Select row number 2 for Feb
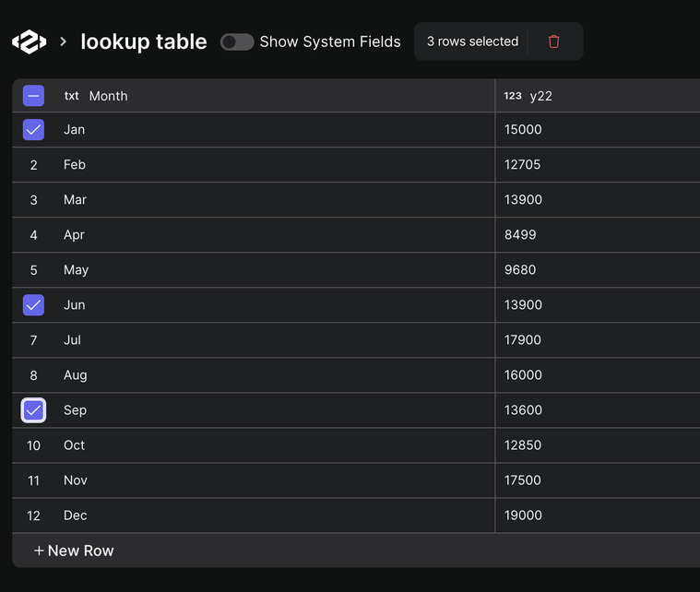 pyautogui.click(x=33, y=165)
